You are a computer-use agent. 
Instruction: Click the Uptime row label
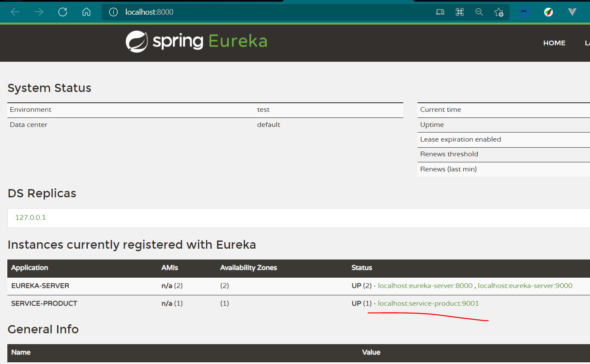(432, 125)
